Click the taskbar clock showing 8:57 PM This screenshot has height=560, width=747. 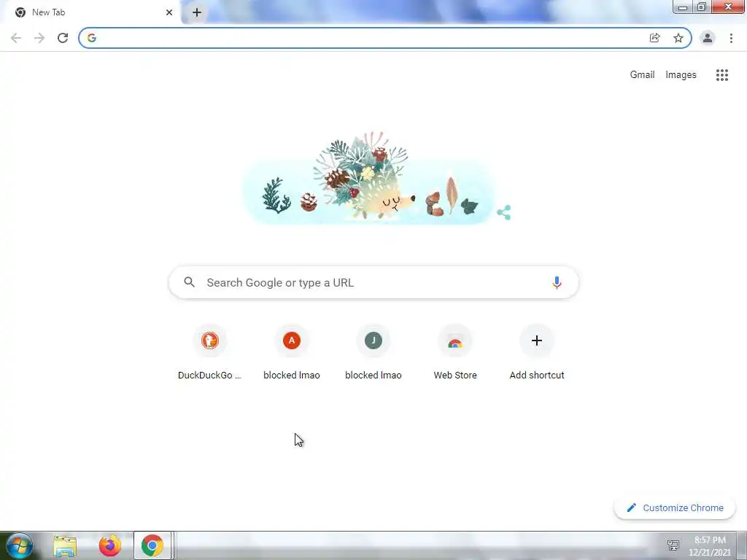709,545
